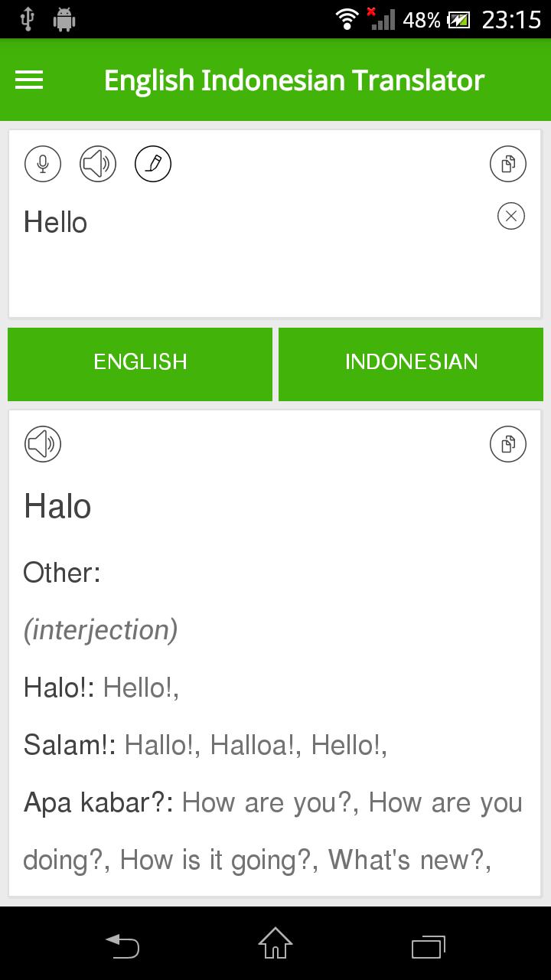This screenshot has width=551, height=980.
Task: Tap the Apa kabar? phrase entry
Action: pyautogui.click(x=99, y=802)
